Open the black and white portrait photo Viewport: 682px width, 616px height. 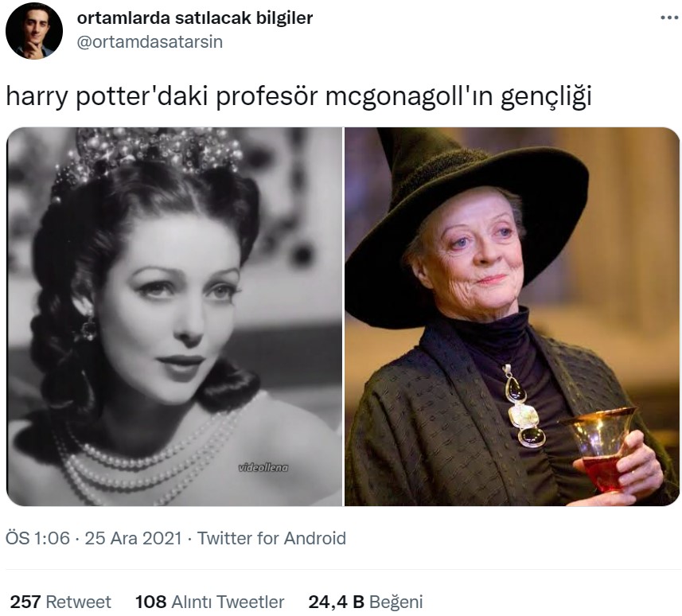(174, 317)
